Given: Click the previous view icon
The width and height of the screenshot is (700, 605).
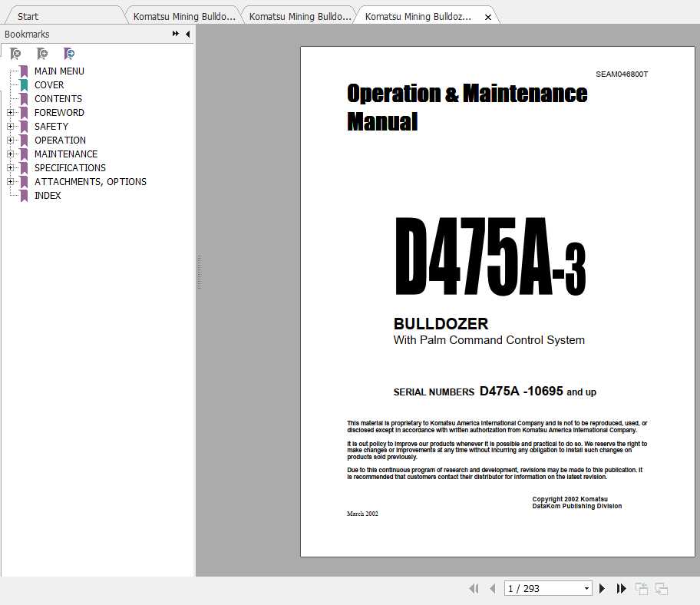Looking at the screenshot, I should click(642, 588).
